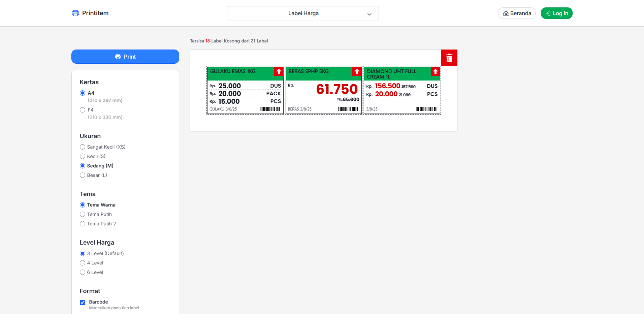The width and height of the screenshot is (644, 314).
Task: Pick Sangat Kecil (XS) size
Action: (x=83, y=147)
